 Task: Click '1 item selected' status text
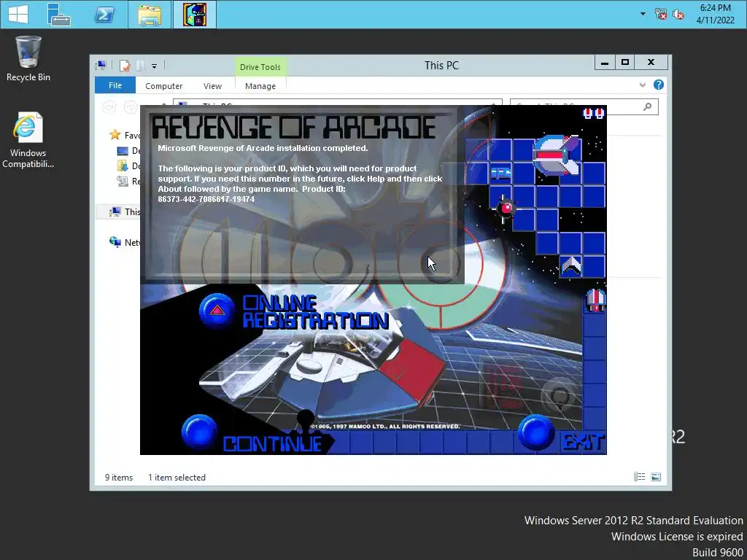click(177, 477)
